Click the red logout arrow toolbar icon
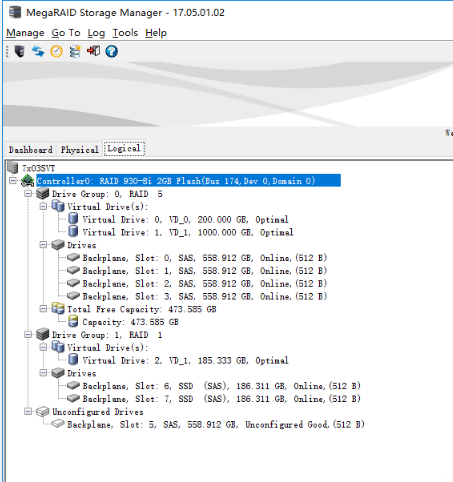The height and width of the screenshot is (482, 453). click(x=93, y=51)
